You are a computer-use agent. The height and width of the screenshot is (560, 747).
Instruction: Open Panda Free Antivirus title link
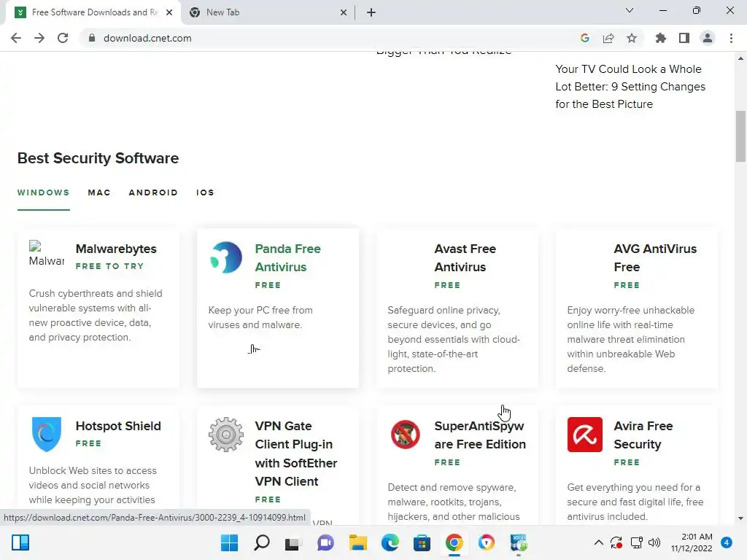click(x=287, y=257)
